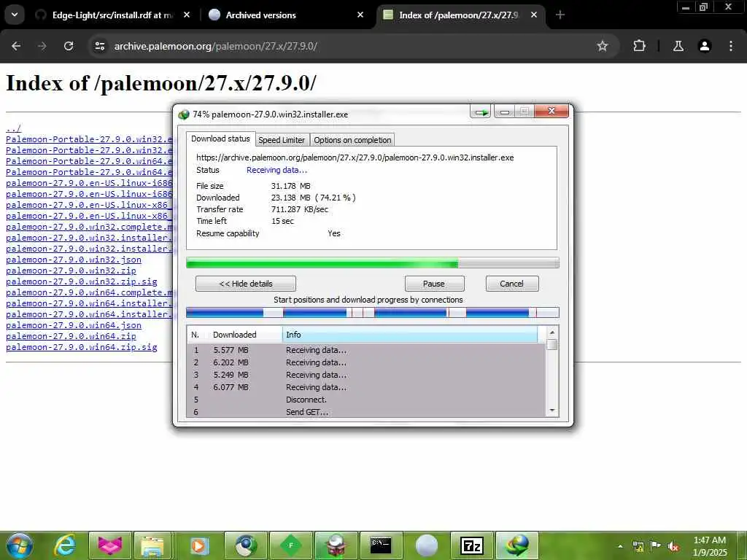Select the Download status tab
747x560 pixels.
[220, 139]
